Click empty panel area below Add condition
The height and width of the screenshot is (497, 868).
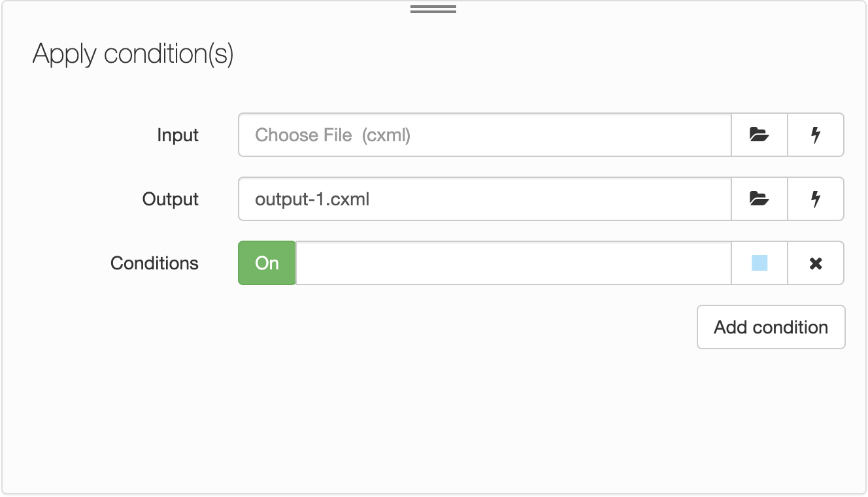point(433,419)
